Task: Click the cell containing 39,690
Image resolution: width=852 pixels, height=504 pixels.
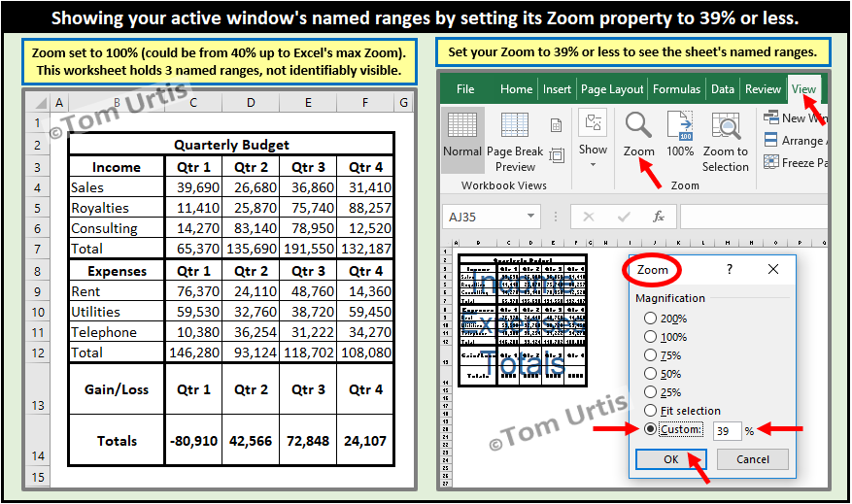Action: 193,187
